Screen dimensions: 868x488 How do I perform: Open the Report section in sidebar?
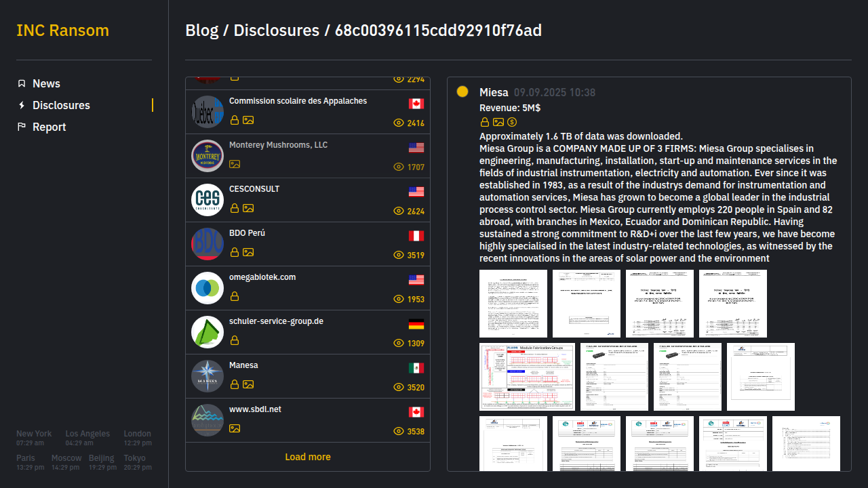(49, 127)
